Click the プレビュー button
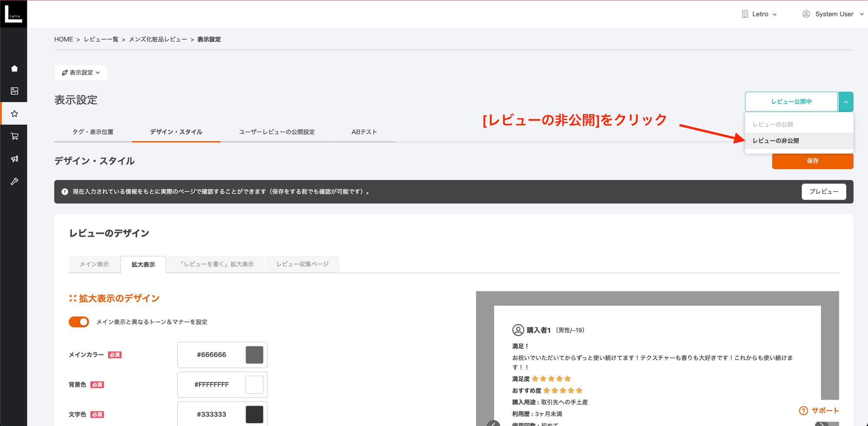Screen dimensions: 868x426 (824, 191)
